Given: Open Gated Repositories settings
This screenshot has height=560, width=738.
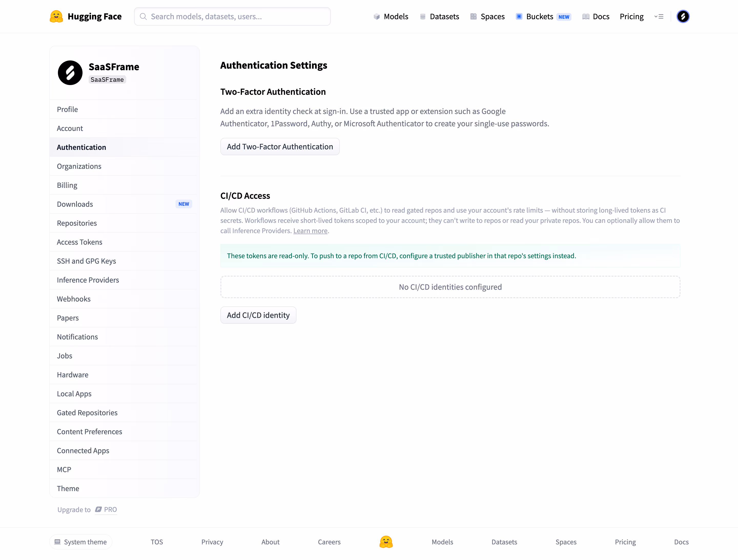Looking at the screenshot, I should coord(125,413).
